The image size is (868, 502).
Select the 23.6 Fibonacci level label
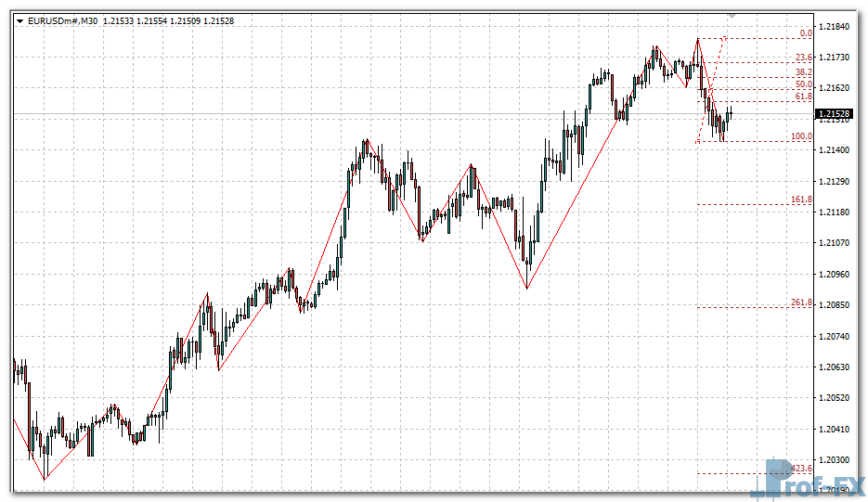click(803, 58)
